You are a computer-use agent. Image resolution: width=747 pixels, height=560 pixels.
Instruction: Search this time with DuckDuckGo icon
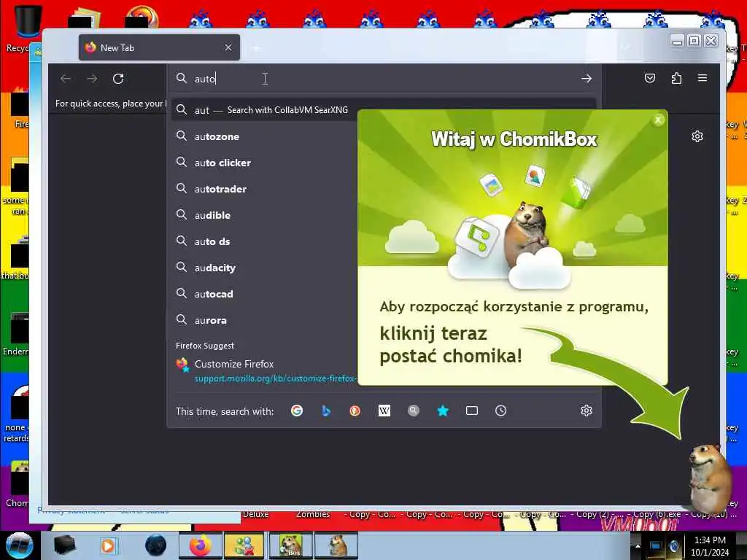355,411
